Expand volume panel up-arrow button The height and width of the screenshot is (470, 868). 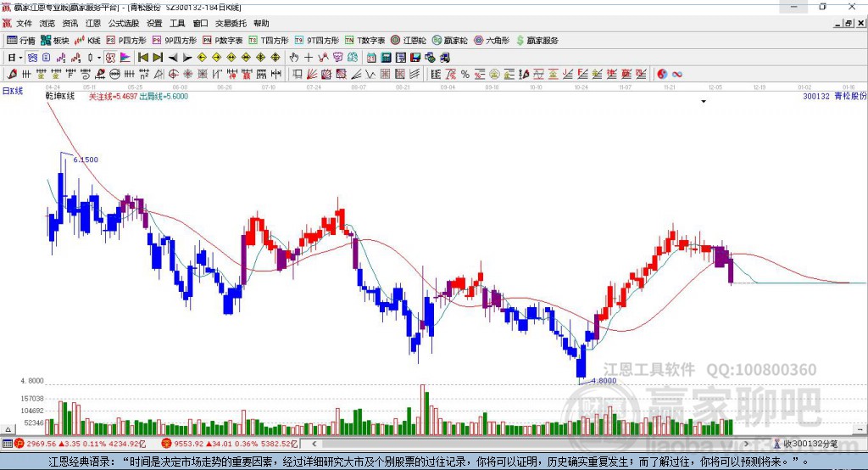pyautogui.click(x=8, y=429)
